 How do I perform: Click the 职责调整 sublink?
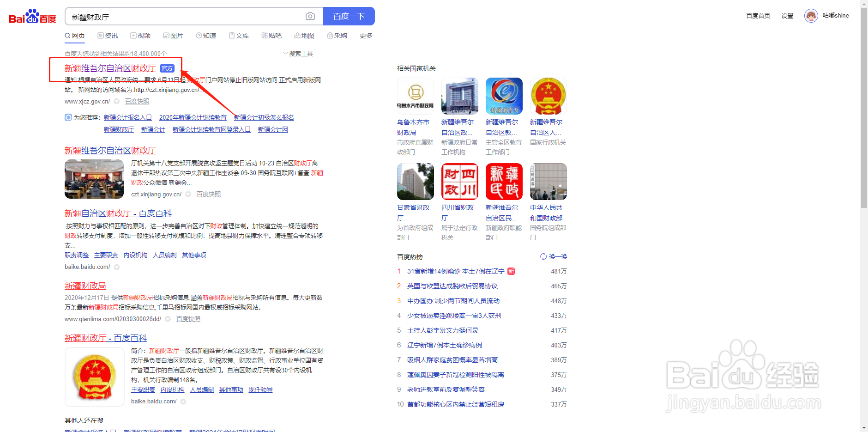click(x=77, y=255)
